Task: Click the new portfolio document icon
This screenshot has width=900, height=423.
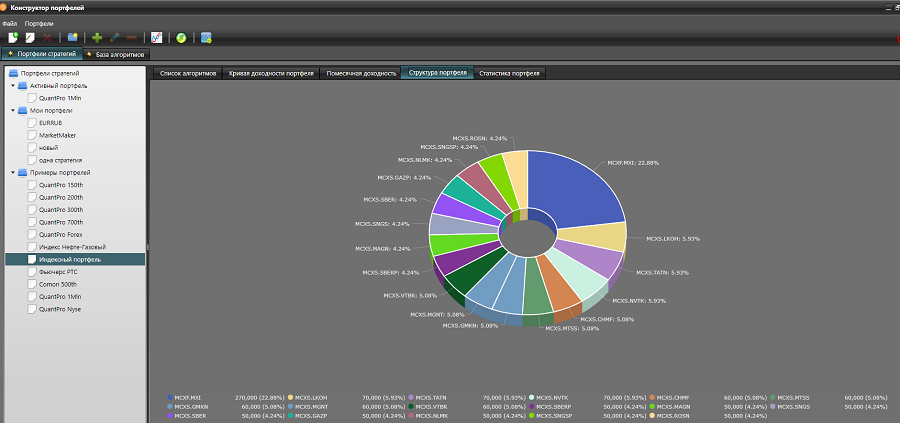Action: (x=13, y=37)
